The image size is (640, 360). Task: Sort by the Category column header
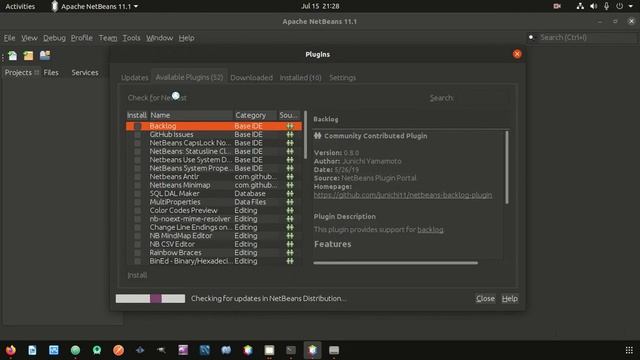pyautogui.click(x=255, y=116)
